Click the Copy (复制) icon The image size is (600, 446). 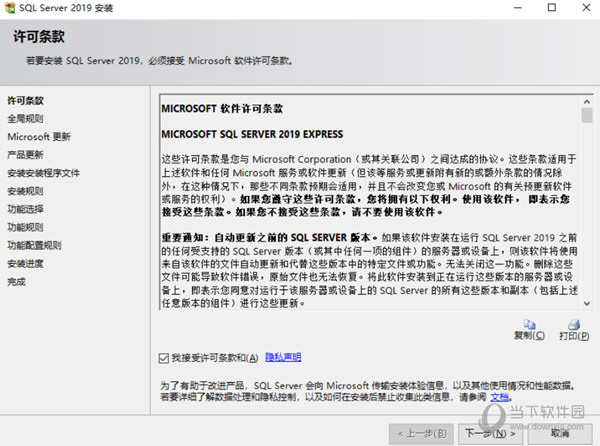pyautogui.click(x=529, y=325)
